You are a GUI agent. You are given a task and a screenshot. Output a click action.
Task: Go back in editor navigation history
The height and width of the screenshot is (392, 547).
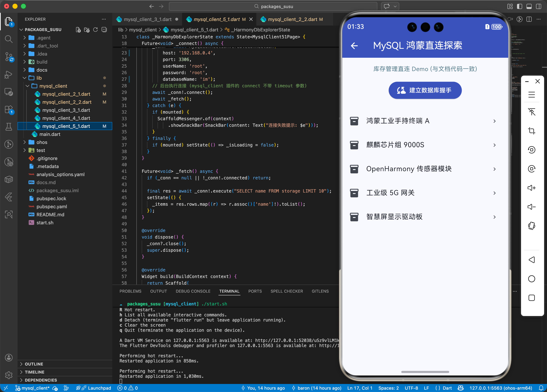(x=151, y=7)
